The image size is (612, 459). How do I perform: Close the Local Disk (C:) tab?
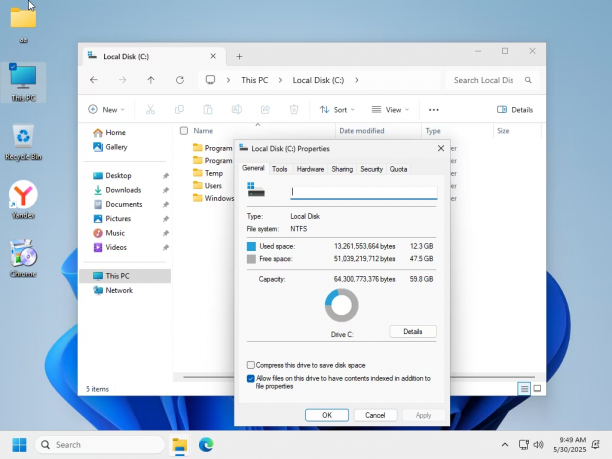click(x=213, y=56)
